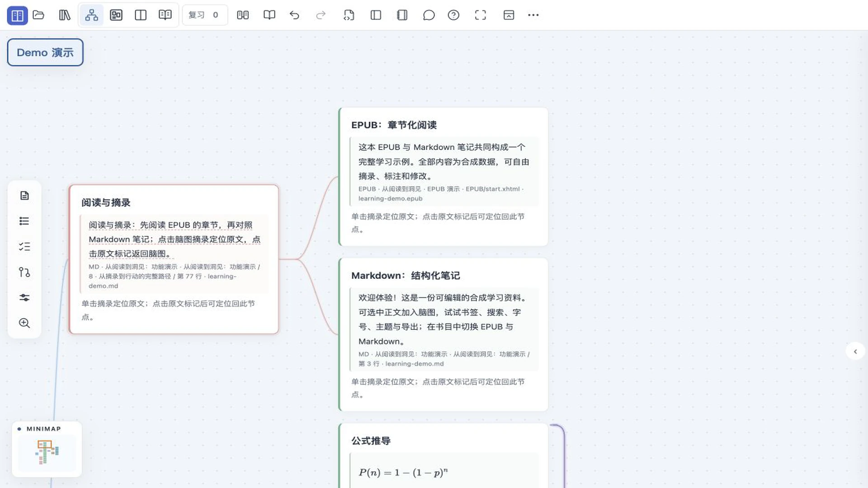Toggle the left sidebar panel icon
Image resolution: width=868 pixels, height=488 pixels.
[x=376, y=15]
